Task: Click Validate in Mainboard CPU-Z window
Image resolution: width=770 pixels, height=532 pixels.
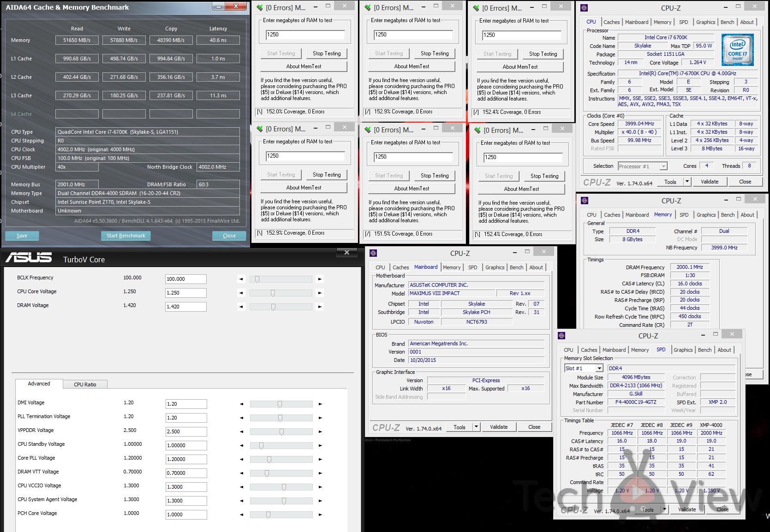Action: pyautogui.click(x=499, y=427)
